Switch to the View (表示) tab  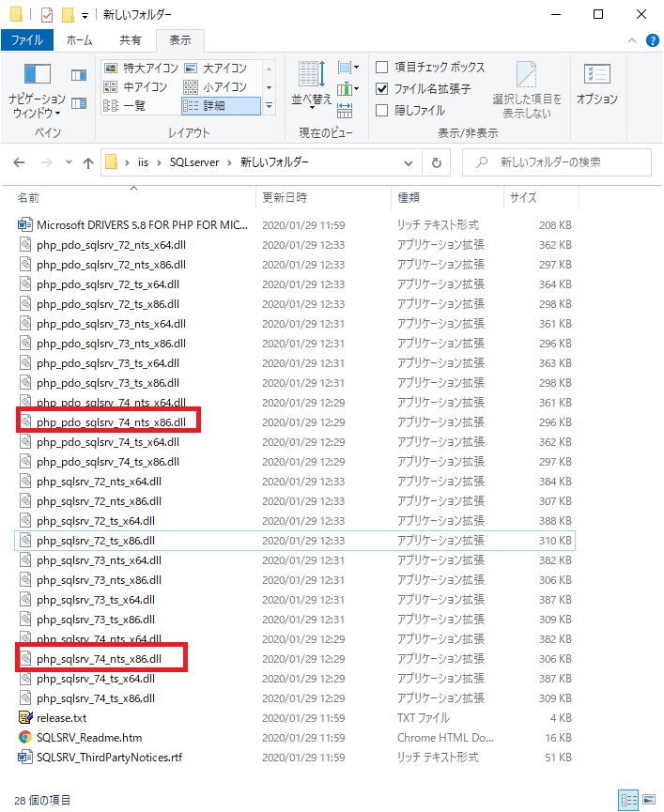point(180,39)
